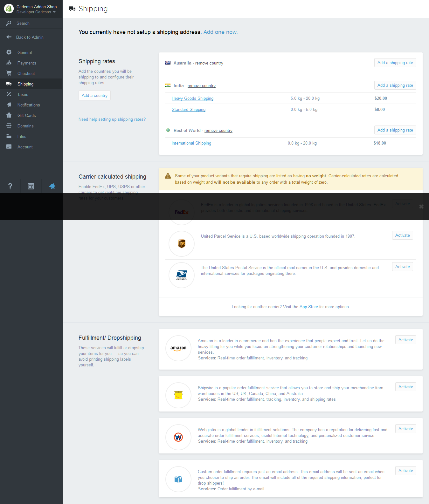Close the dark overlay banner

[x=421, y=207]
